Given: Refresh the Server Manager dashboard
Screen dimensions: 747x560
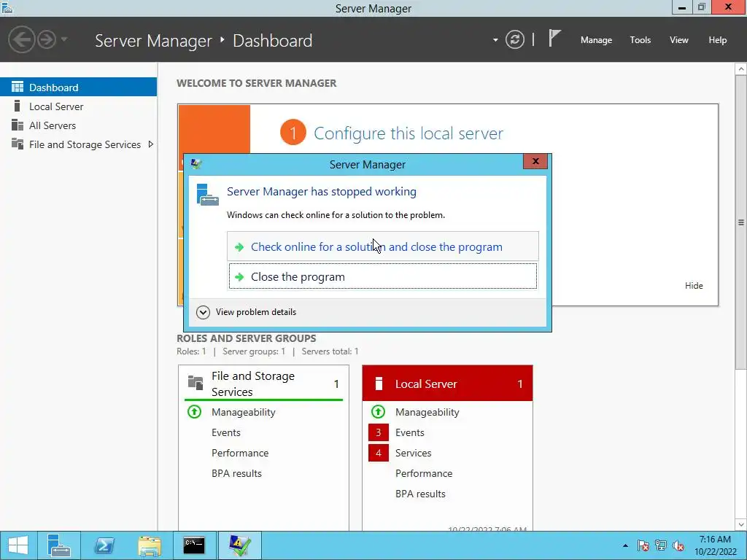Looking at the screenshot, I should coord(515,39).
